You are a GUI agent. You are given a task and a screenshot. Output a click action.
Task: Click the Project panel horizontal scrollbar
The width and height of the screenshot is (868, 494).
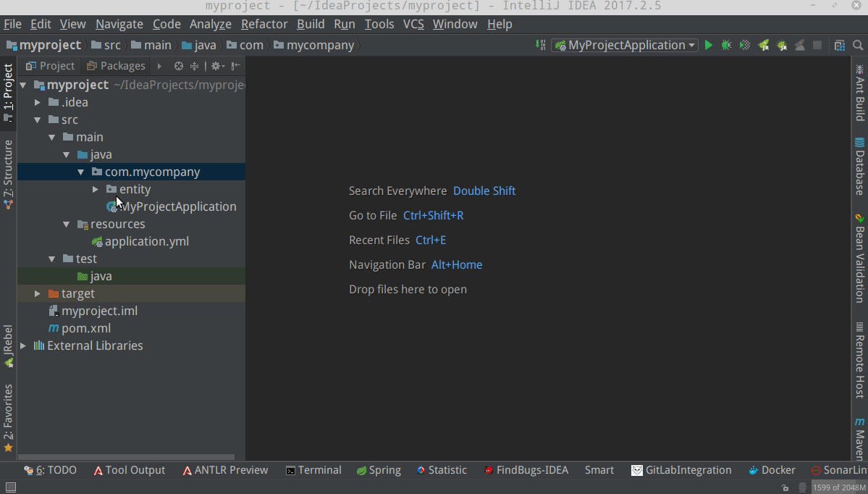click(126, 458)
